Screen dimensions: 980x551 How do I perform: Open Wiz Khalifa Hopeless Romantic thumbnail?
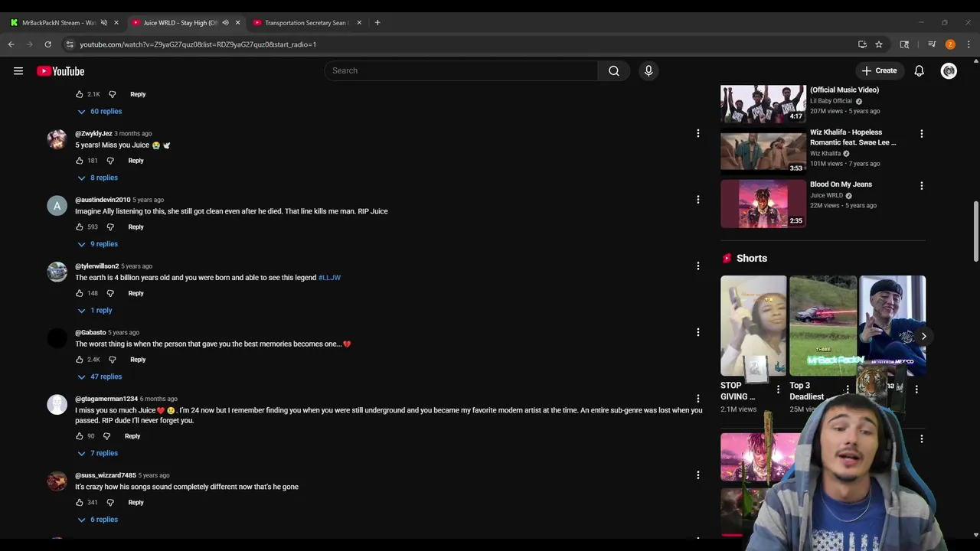[763, 152]
